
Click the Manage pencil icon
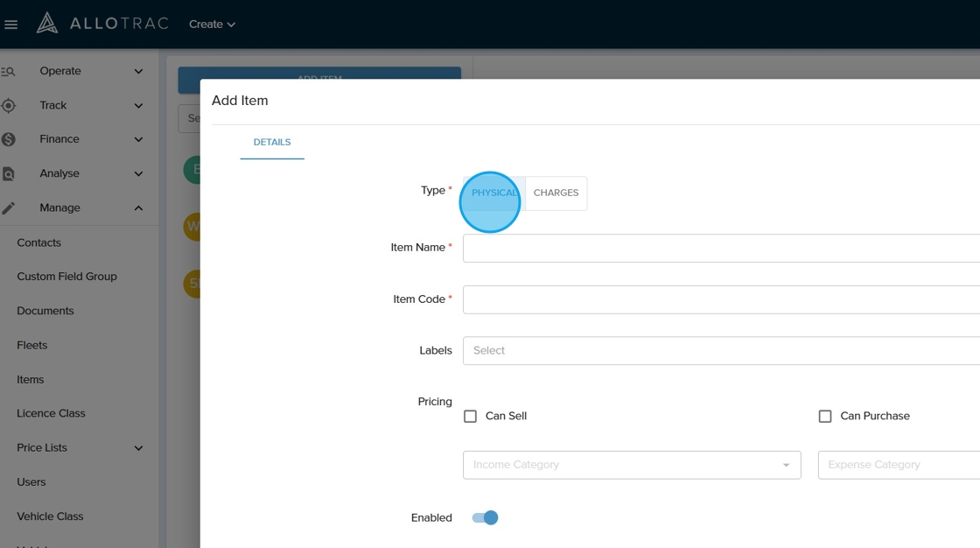coord(9,208)
